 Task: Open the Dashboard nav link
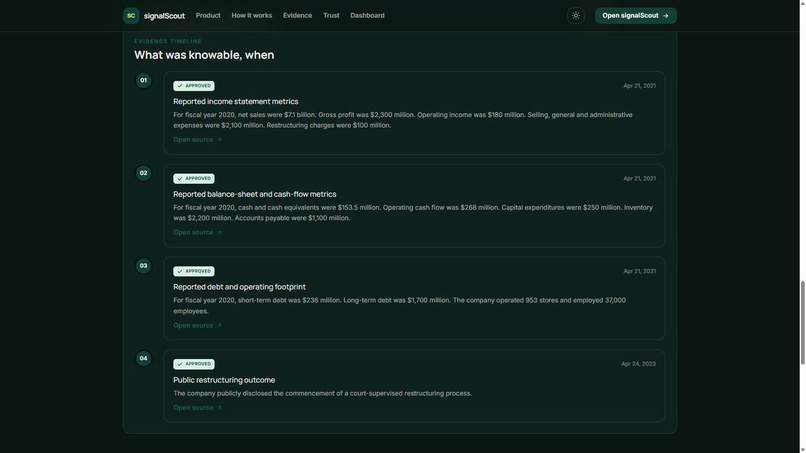pyautogui.click(x=368, y=15)
